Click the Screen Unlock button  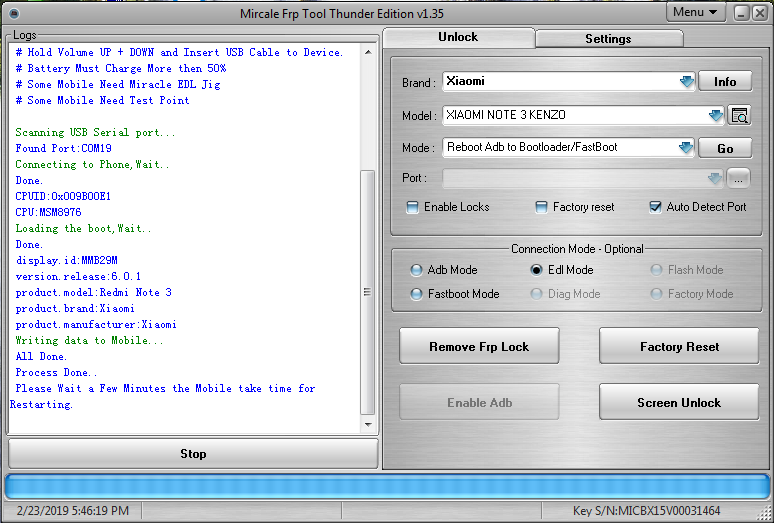pyautogui.click(x=679, y=402)
